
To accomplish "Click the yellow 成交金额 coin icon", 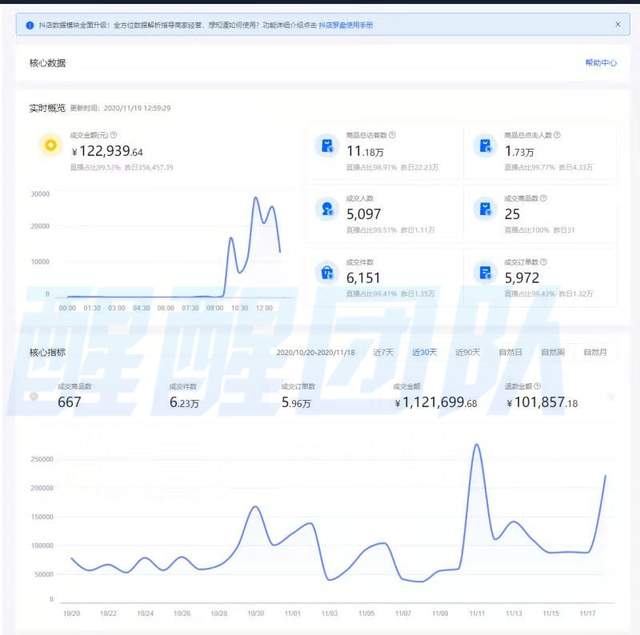I will pyautogui.click(x=50, y=146).
